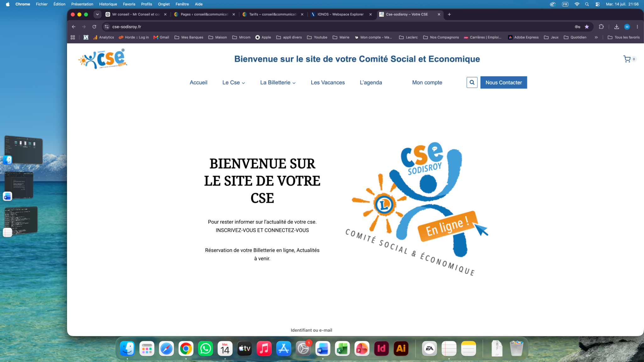Go to the Accueil page
644x362 pixels.
(x=198, y=82)
